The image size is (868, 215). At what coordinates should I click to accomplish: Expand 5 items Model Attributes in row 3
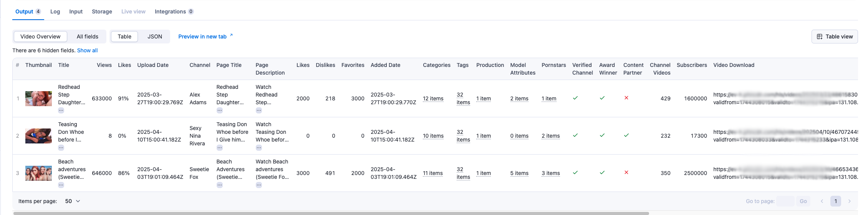click(x=519, y=173)
